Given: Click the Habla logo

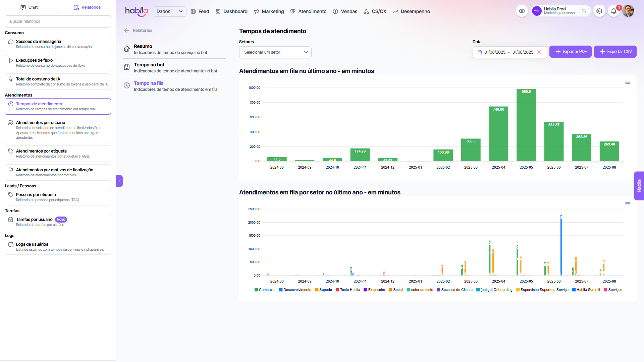Looking at the screenshot, I should (136, 11).
